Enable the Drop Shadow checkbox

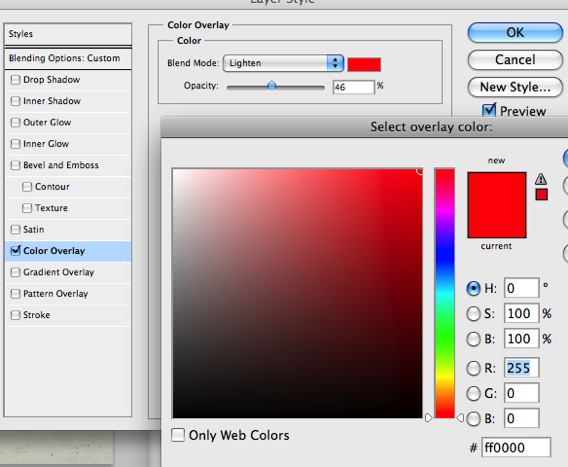pyautogui.click(x=15, y=80)
